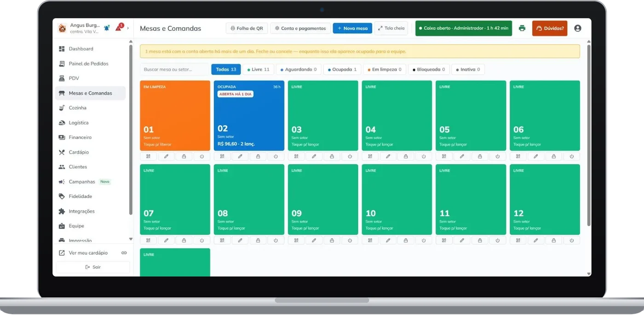The width and height of the screenshot is (644, 321).
Task: Click lock icon under table 06
Action: [554, 157]
